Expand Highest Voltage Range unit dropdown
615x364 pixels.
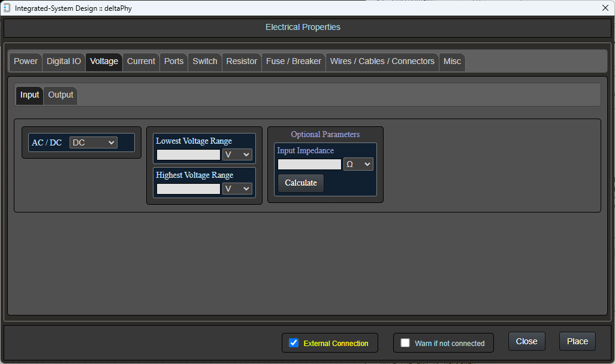click(237, 189)
